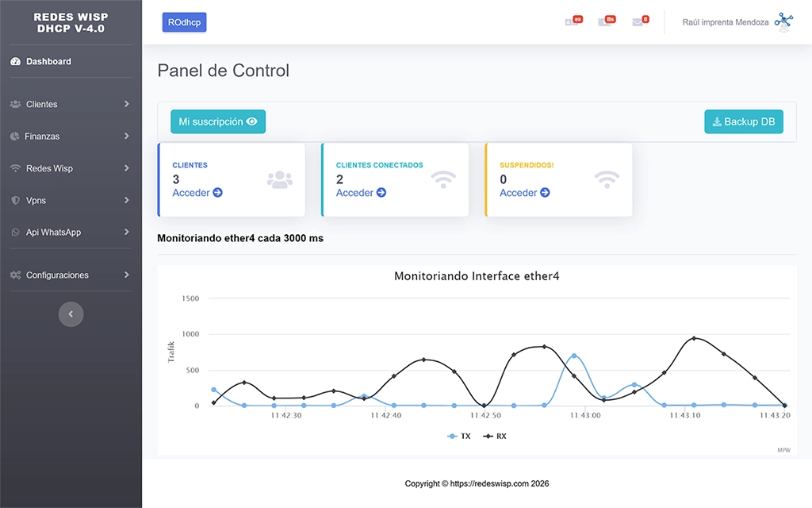This screenshot has height=508, width=812.
Task: Click the Finanzas pie chart icon
Action: [x=14, y=136]
